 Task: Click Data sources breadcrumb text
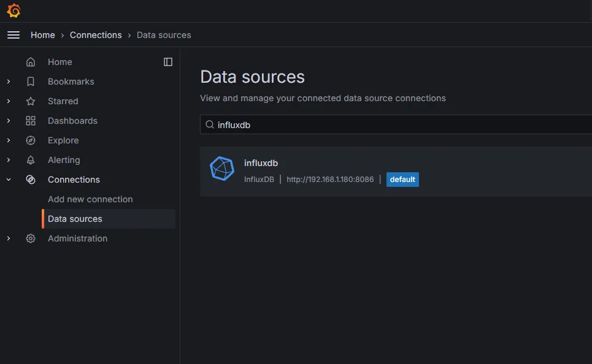164,35
